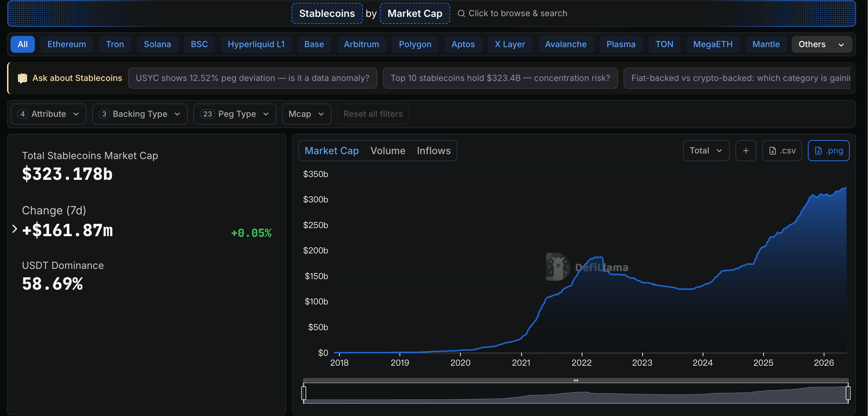The width and height of the screenshot is (868, 416).
Task: Switch to the Inflows chart tab
Action: click(434, 151)
